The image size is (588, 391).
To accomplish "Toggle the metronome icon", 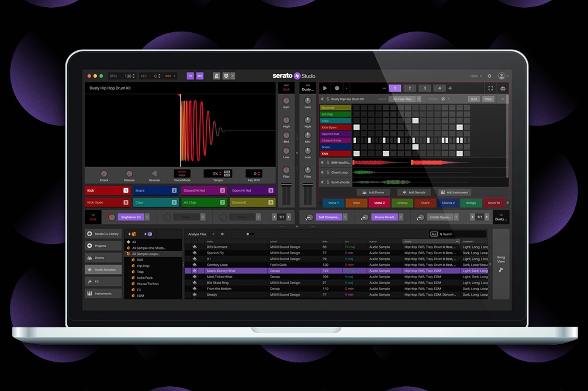I will (x=216, y=76).
